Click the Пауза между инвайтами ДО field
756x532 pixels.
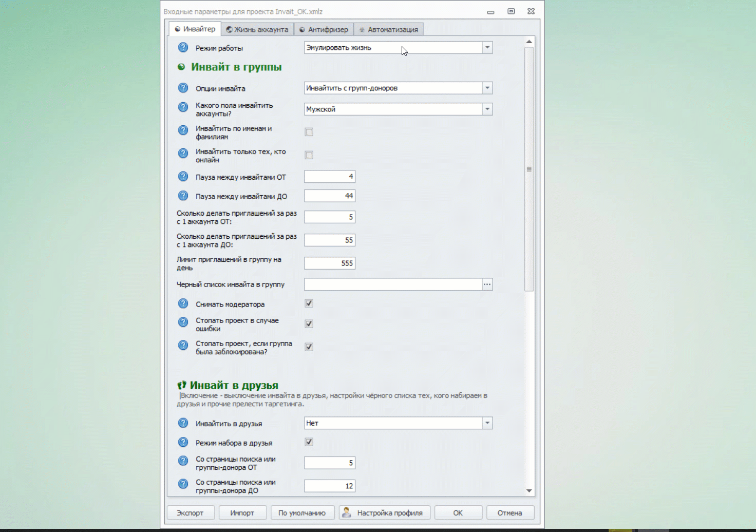[330, 196]
